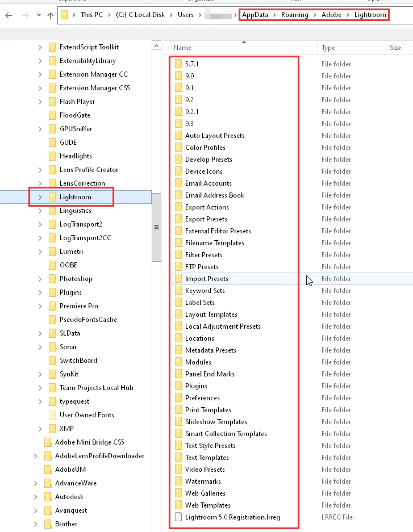Open the recent locations dropdown arrow
Viewport: 413px width, 532px height.
(x=39, y=15)
